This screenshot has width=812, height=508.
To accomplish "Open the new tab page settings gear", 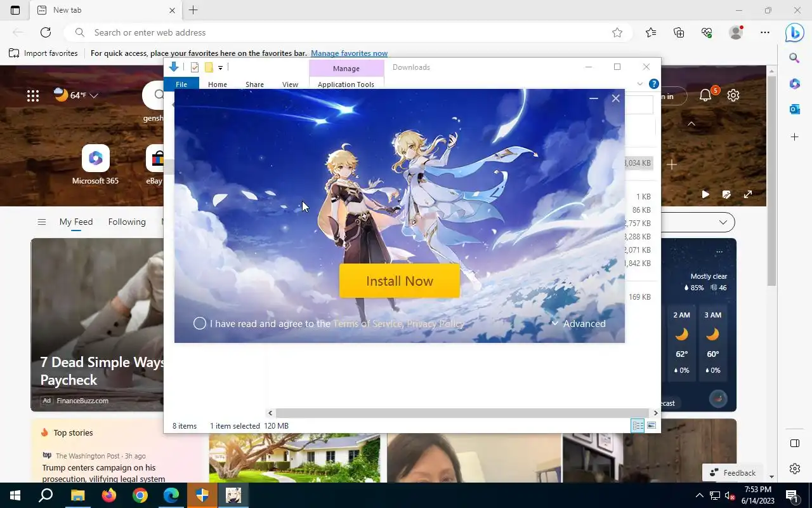I will [x=733, y=95].
